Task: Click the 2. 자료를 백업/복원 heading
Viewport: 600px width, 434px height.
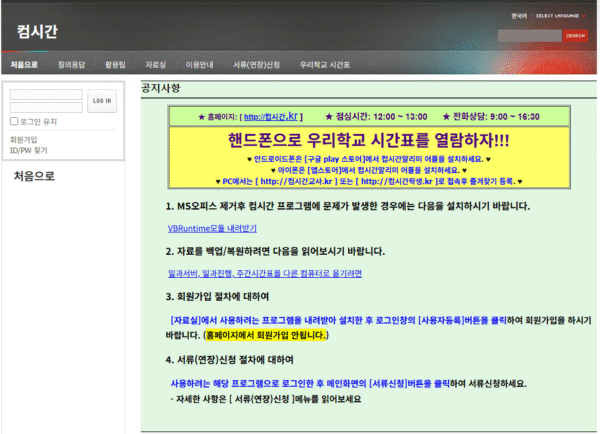Action: [x=275, y=251]
